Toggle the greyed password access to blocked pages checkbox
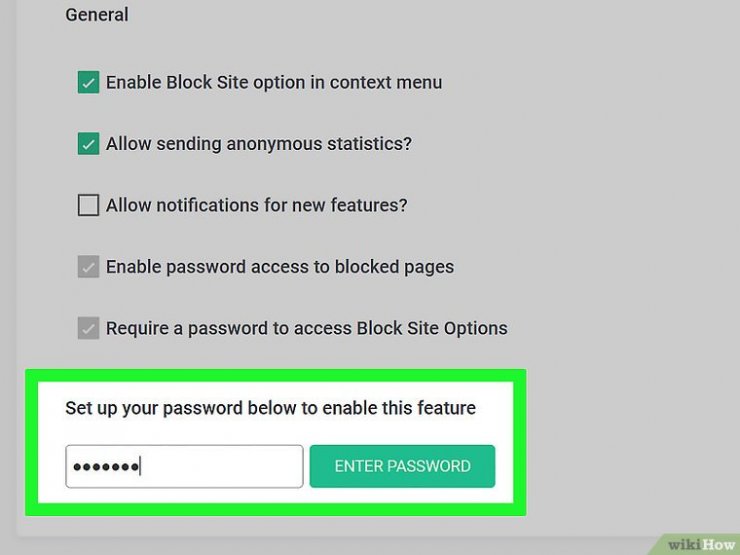This screenshot has width=740, height=555. [x=88, y=267]
